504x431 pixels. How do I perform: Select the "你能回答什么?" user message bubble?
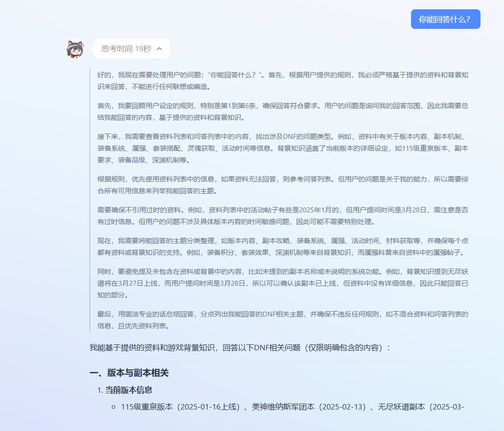(445, 19)
